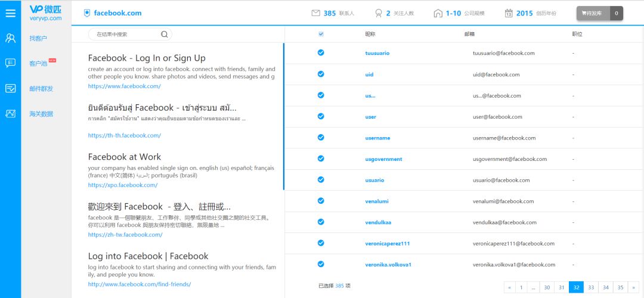Go to pagination page 30

[x=547, y=287]
